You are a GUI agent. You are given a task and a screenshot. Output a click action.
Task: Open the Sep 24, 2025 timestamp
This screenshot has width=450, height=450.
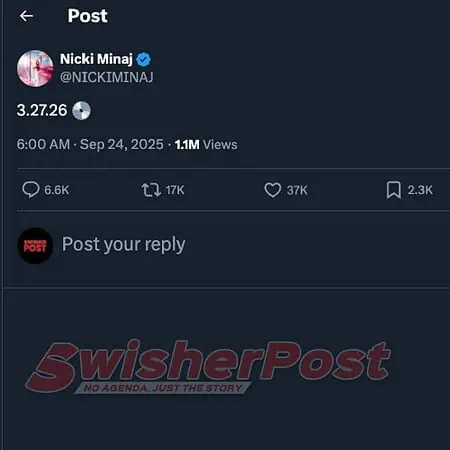[x=122, y=145]
